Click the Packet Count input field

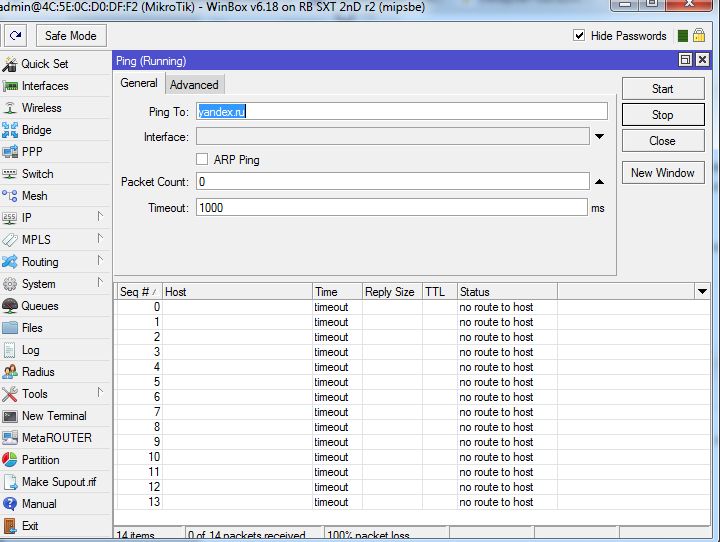coord(393,182)
